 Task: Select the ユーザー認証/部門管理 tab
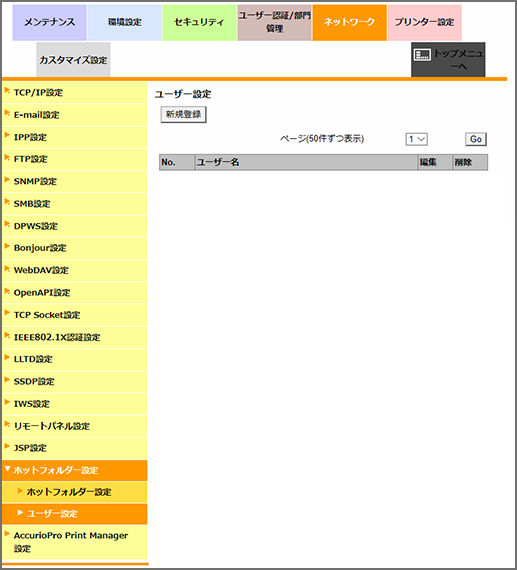[x=274, y=23]
